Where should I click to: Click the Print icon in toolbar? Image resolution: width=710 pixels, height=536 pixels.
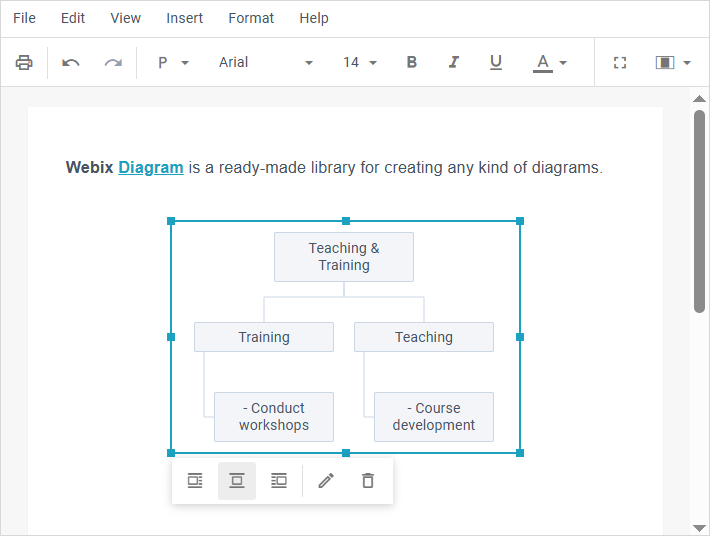[24, 63]
